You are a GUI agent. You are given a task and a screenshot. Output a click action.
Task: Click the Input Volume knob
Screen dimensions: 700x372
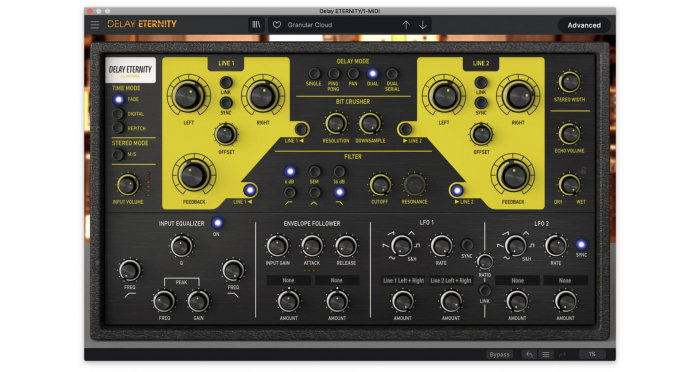tap(128, 185)
